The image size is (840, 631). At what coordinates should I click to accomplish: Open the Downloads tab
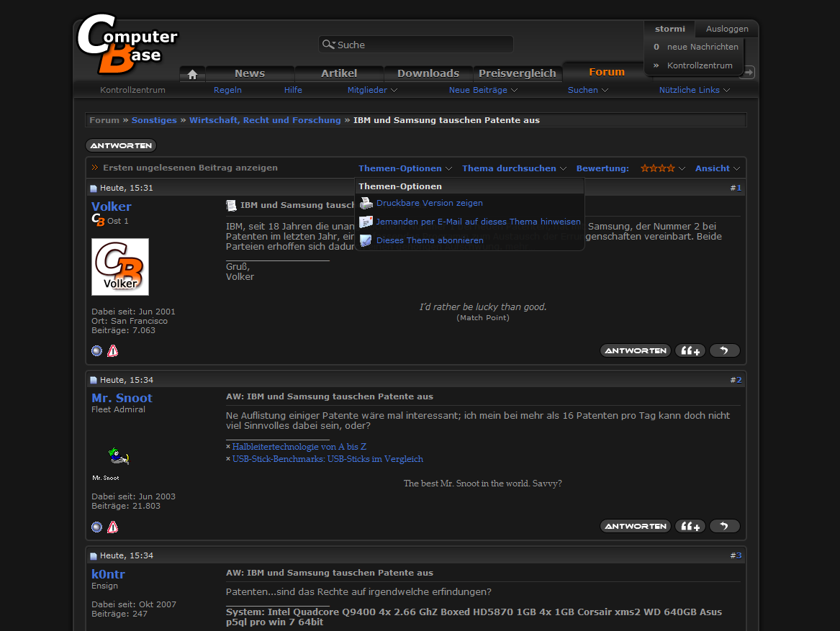[x=428, y=73]
